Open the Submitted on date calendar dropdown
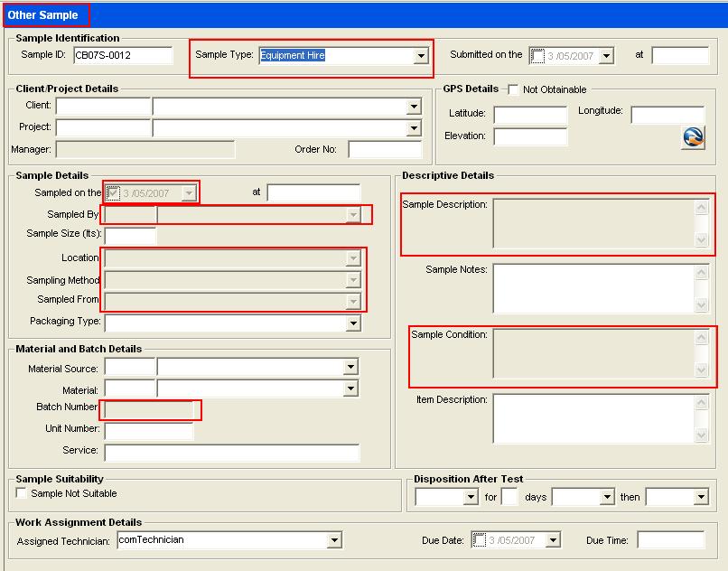Screen dimensions: 728x571 [x=605, y=56]
